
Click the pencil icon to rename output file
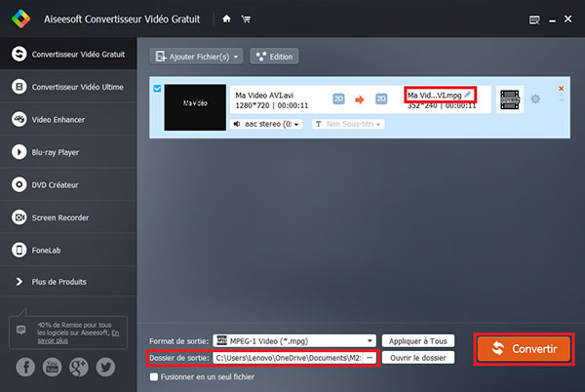[x=468, y=95]
